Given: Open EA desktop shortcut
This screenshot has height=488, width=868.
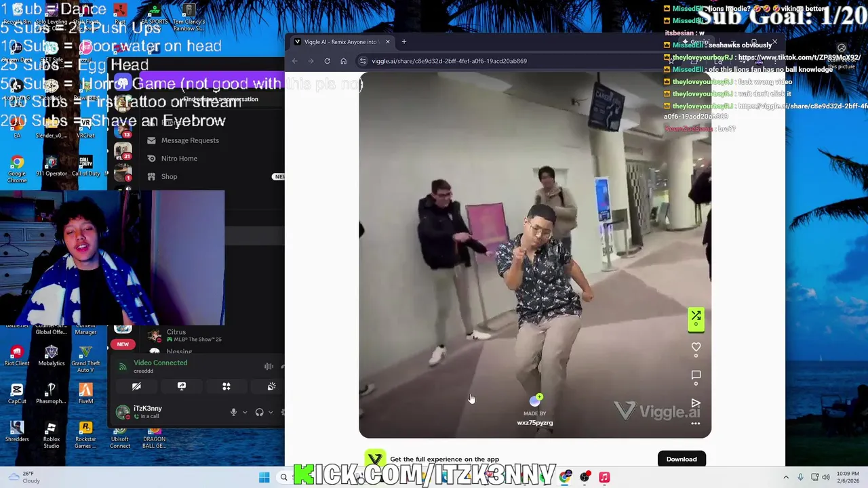Looking at the screenshot, I should tap(17, 127).
